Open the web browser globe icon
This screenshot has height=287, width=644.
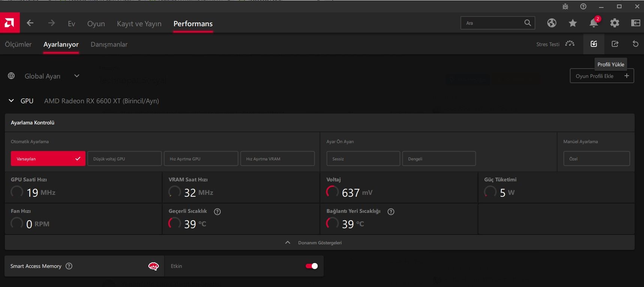(551, 23)
